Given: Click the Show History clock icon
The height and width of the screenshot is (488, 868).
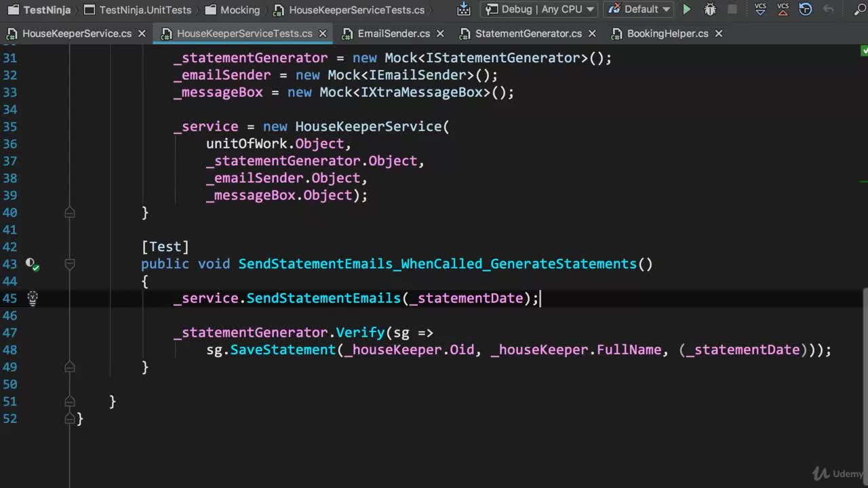Looking at the screenshot, I should click(x=805, y=9).
